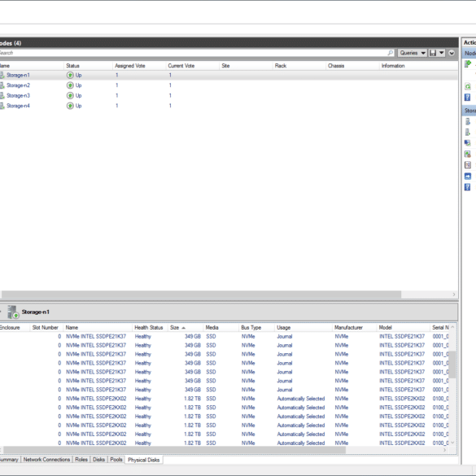
Task: Click the Storage-n1 title in detail header
Action: pos(35,312)
